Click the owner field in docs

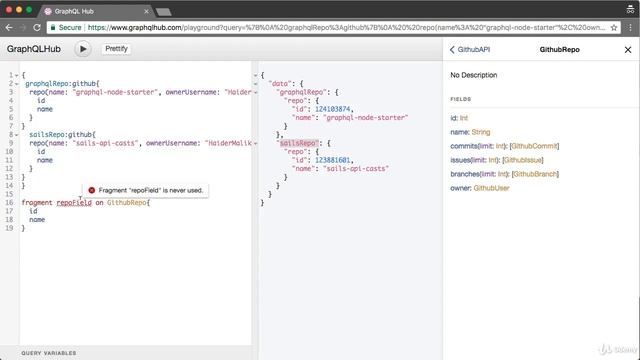point(460,188)
